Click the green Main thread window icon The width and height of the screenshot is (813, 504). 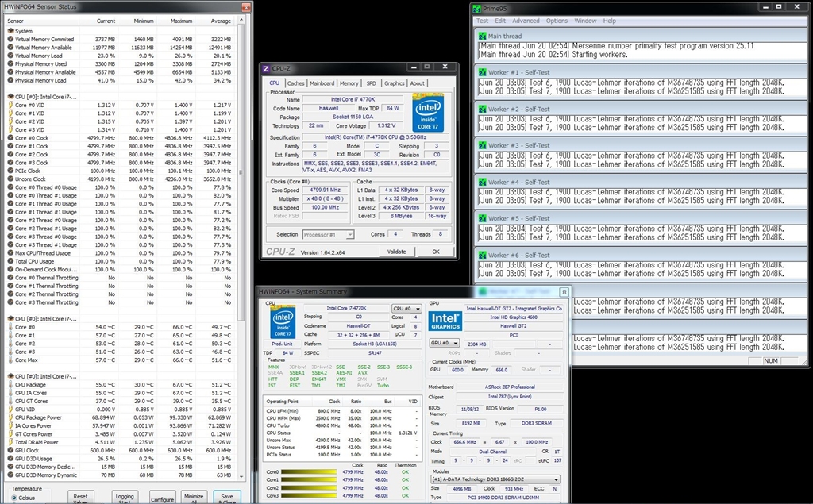(x=482, y=37)
